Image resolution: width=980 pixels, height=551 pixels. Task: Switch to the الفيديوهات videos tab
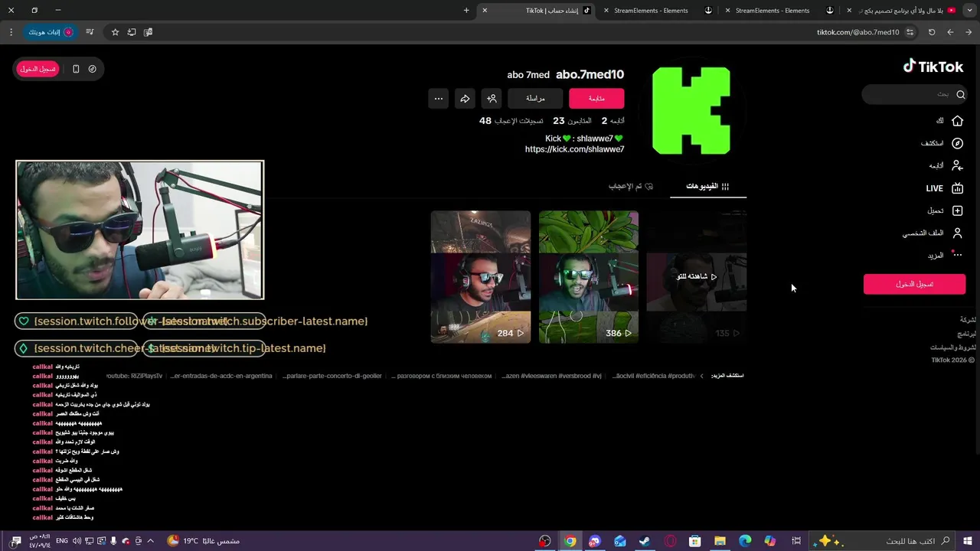pos(708,186)
